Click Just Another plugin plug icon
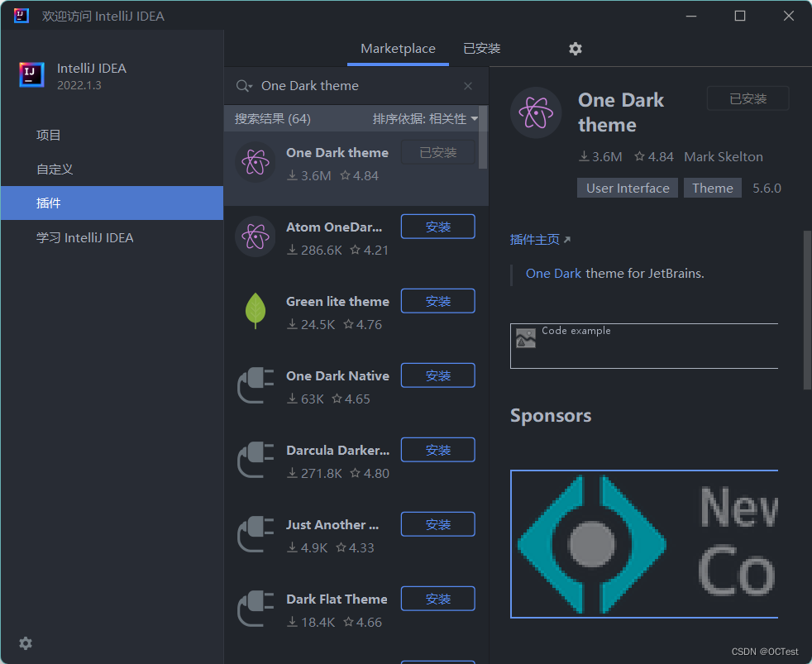This screenshot has width=812, height=664. [256, 534]
